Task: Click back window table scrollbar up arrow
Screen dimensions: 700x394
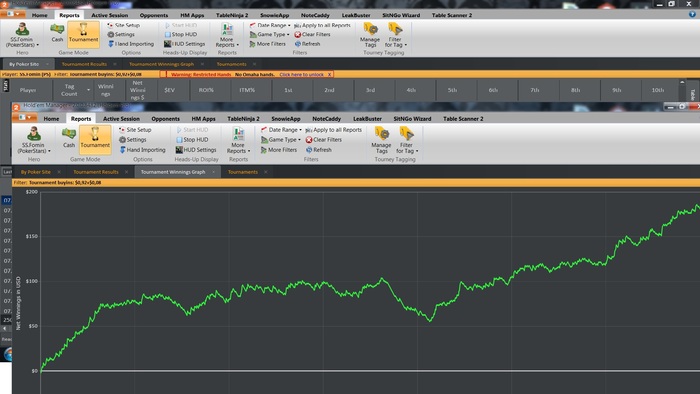Action: point(682,83)
